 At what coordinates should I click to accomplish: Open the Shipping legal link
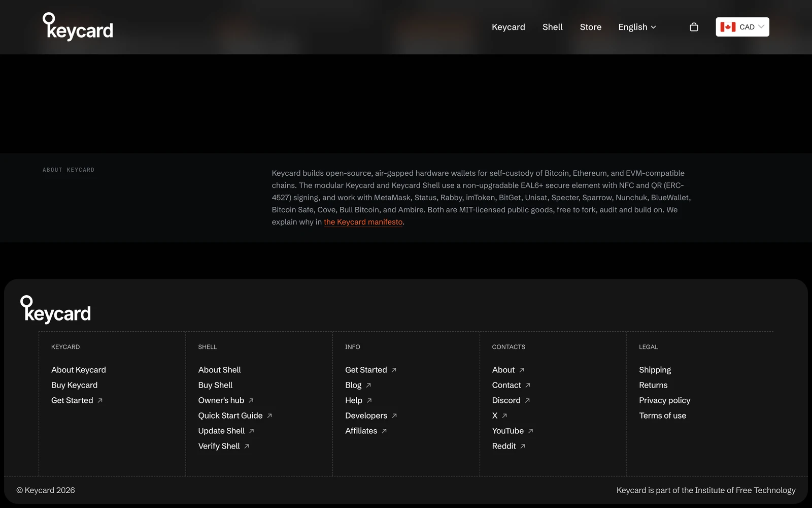click(655, 370)
